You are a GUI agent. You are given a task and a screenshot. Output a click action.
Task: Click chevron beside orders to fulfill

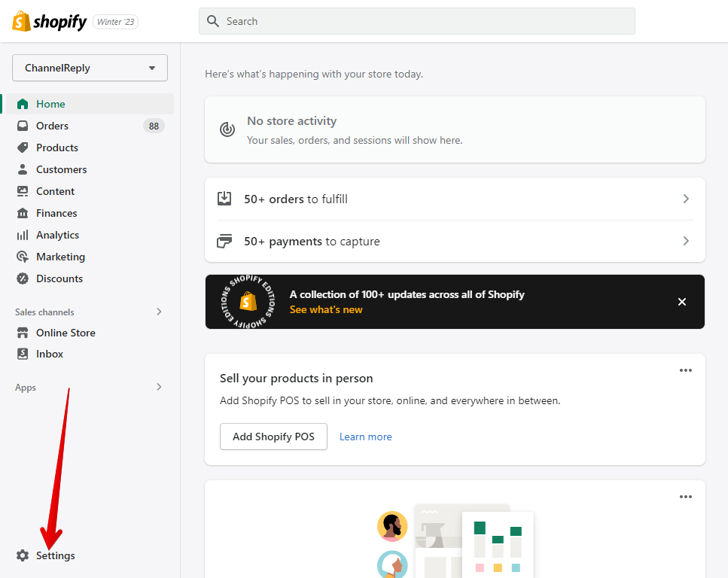click(686, 199)
